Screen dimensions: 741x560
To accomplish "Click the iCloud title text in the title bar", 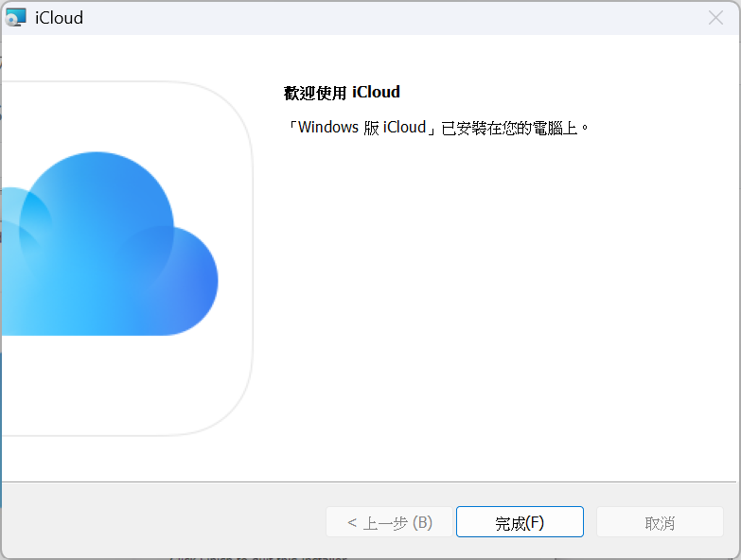I will pos(59,18).
